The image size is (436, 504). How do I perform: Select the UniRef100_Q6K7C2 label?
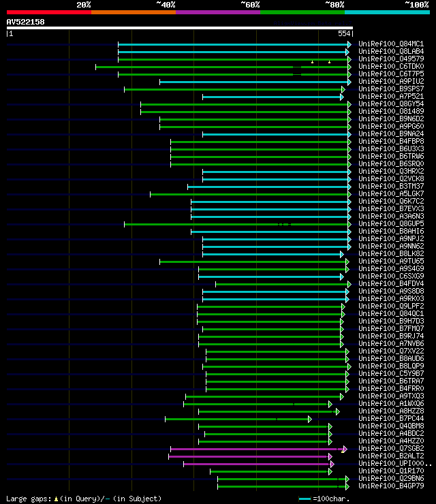[x=391, y=201]
